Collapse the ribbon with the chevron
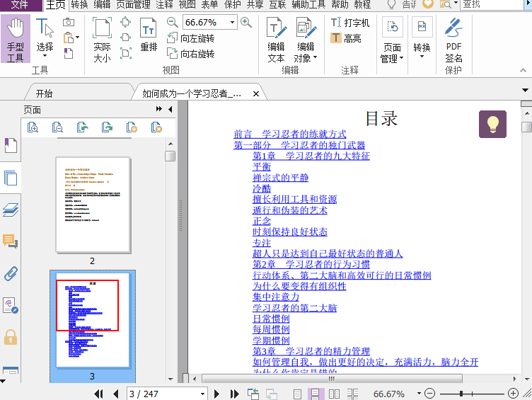The width and height of the screenshot is (532, 400). (524, 70)
